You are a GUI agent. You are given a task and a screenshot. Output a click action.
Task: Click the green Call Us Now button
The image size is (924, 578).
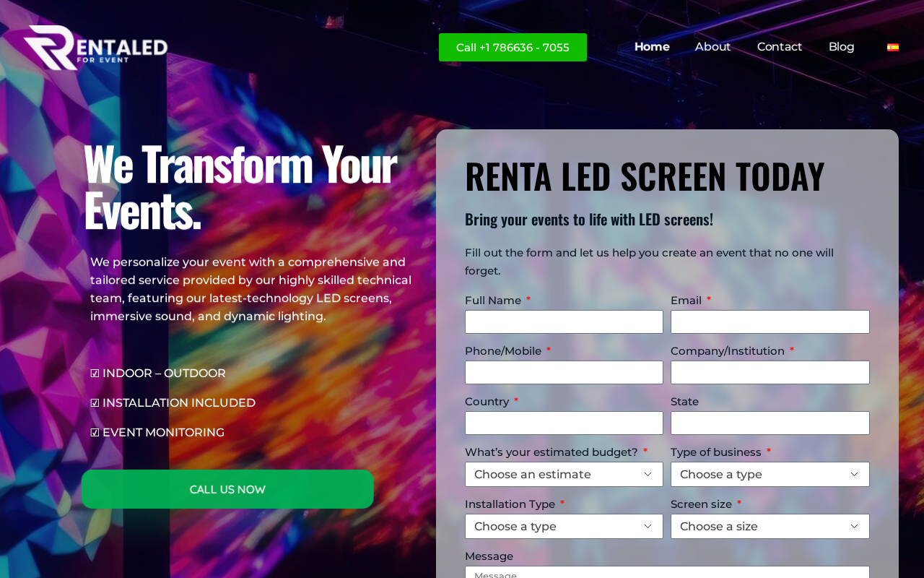[227, 489]
